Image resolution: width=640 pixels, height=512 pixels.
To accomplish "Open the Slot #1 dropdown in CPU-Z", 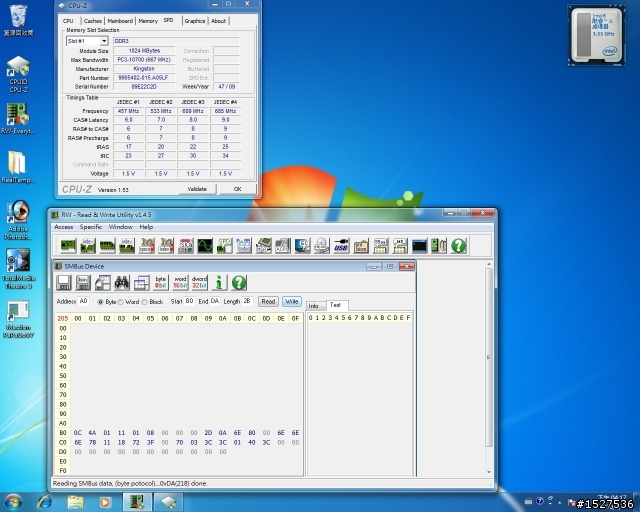I will click(x=87, y=41).
